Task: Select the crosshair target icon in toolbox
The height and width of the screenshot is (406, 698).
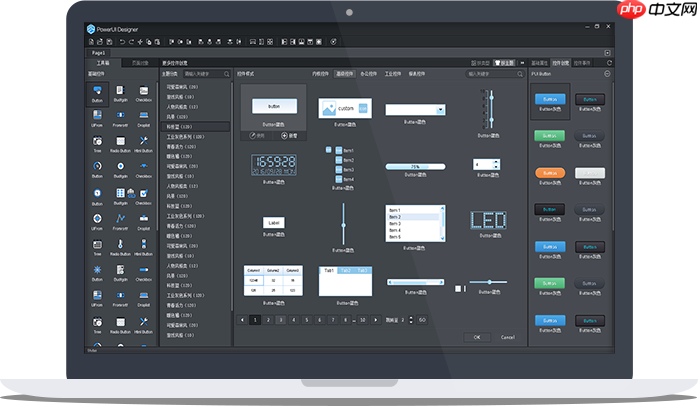Action: point(97,221)
